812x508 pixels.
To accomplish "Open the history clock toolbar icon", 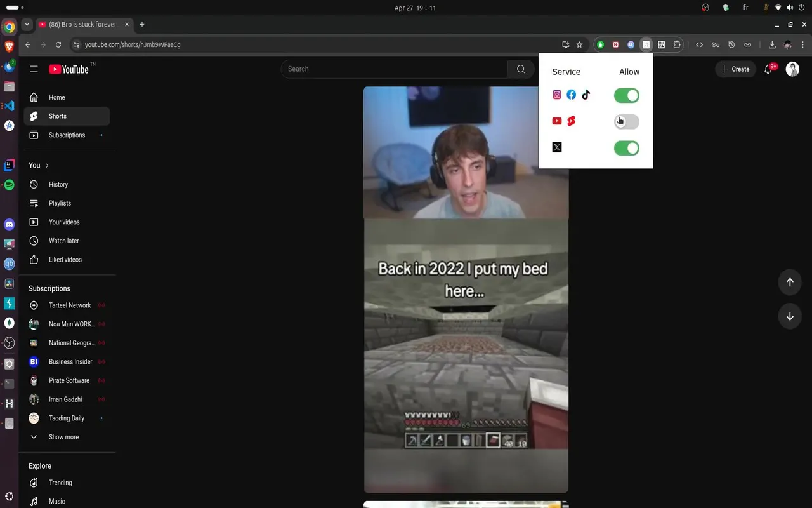I will (731, 45).
